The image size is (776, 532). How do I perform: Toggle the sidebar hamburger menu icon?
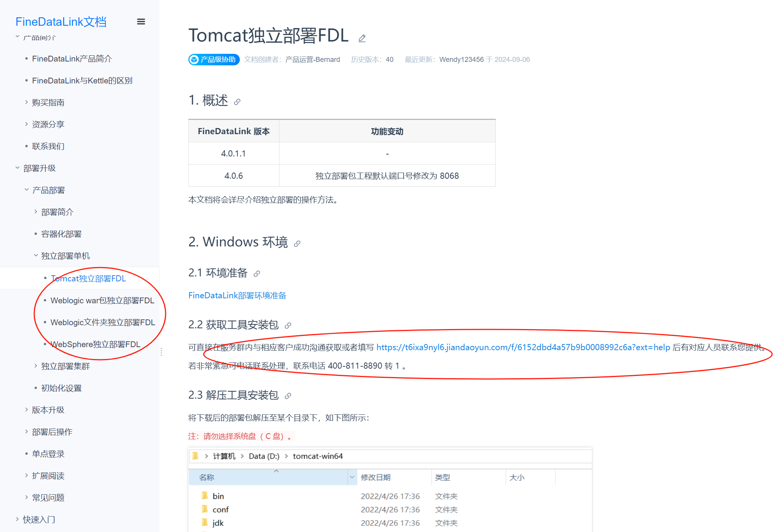pos(141,22)
